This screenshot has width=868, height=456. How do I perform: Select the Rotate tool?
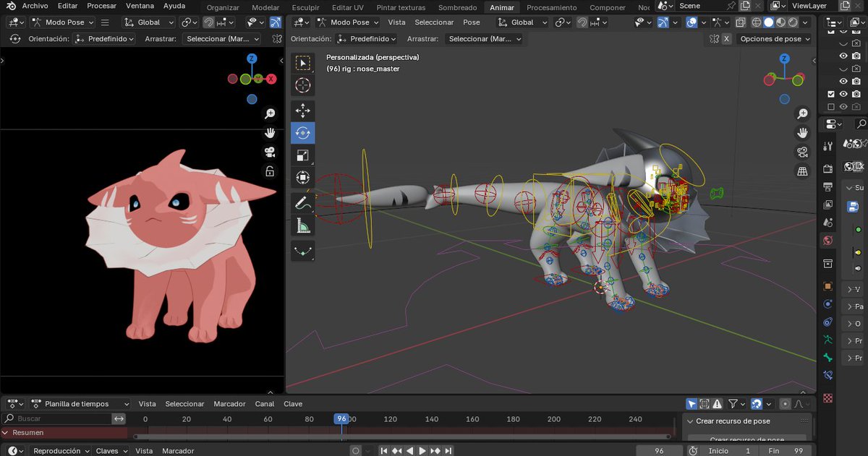pos(302,133)
